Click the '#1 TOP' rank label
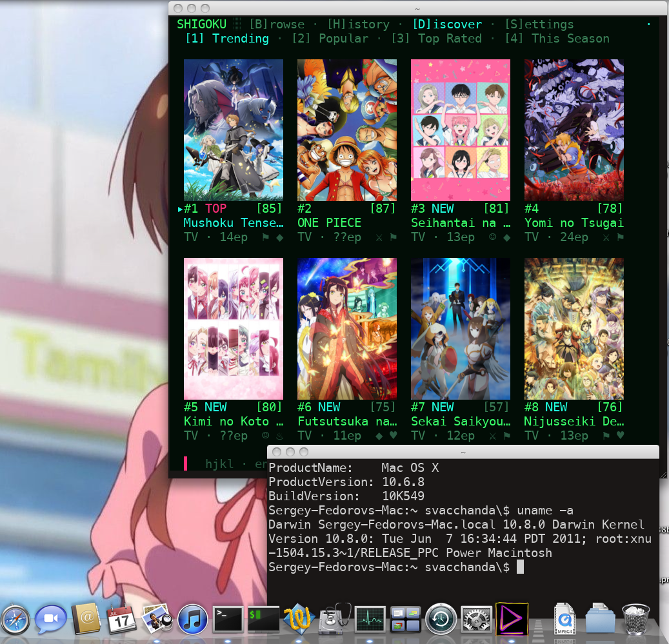Screen dimensions: 669x644 coord(205,209)
